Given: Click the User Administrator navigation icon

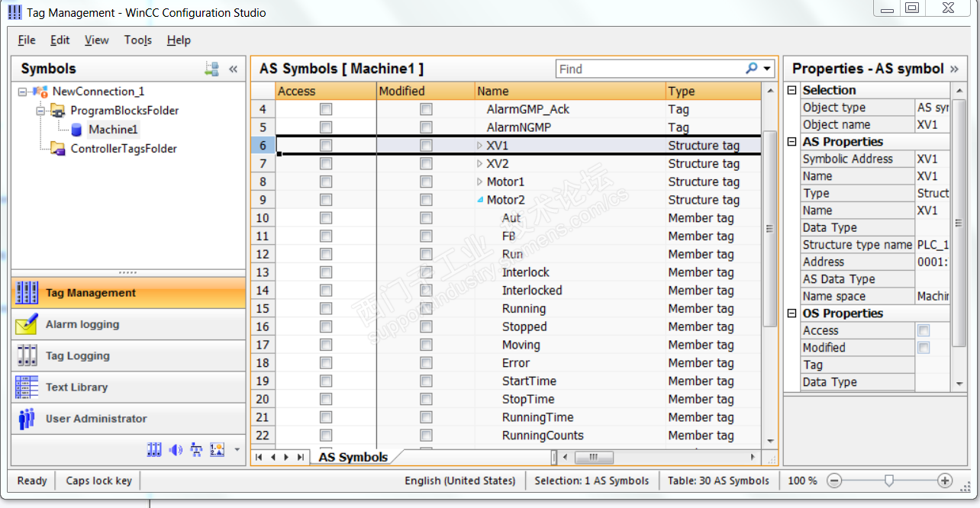Looking at the screenshot, I should click(27, 419).
